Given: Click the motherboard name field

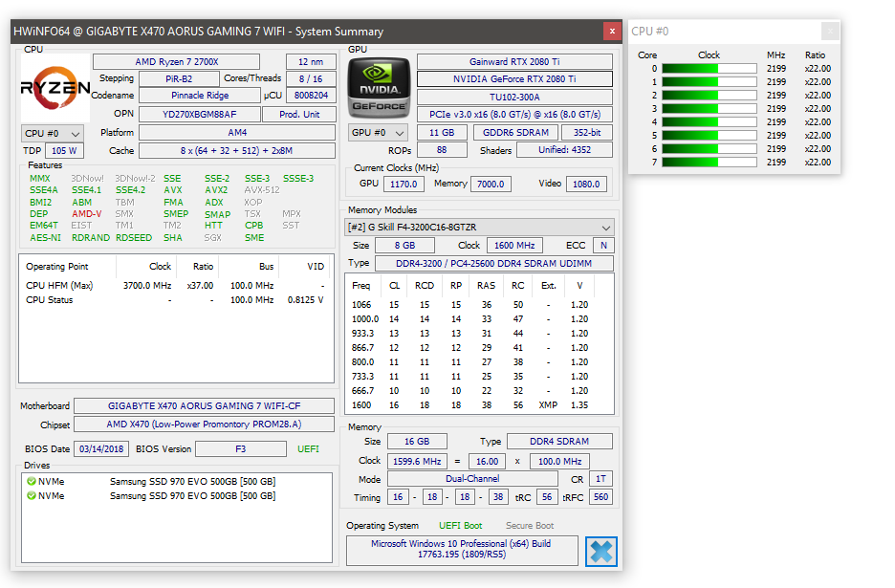Looking at the screenshot, I should tap(205, 406).
